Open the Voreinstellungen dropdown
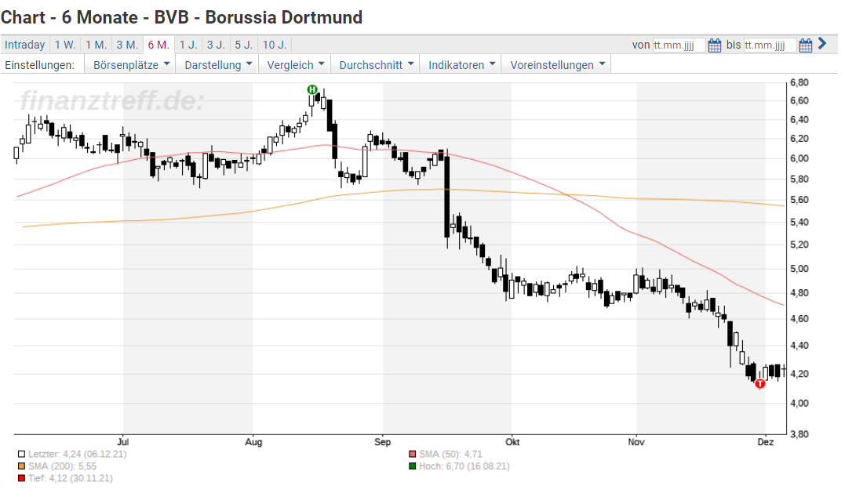Screen dimensions: 845x504 point(557,64)
